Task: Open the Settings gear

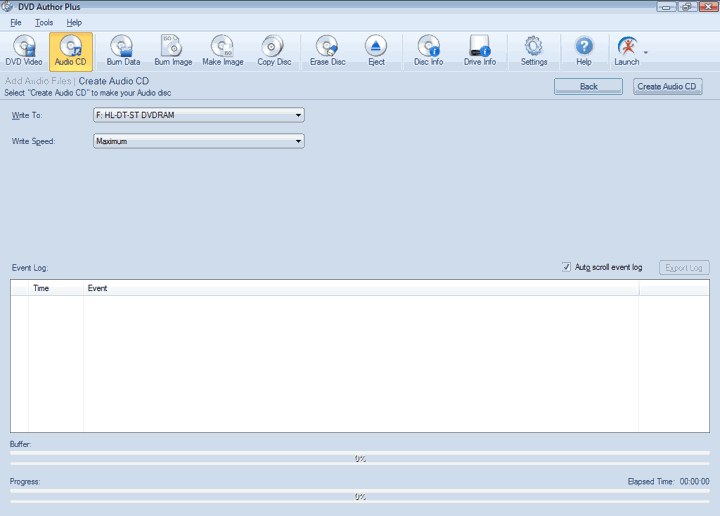Action: pyautogui.click(x=533, y=51)
